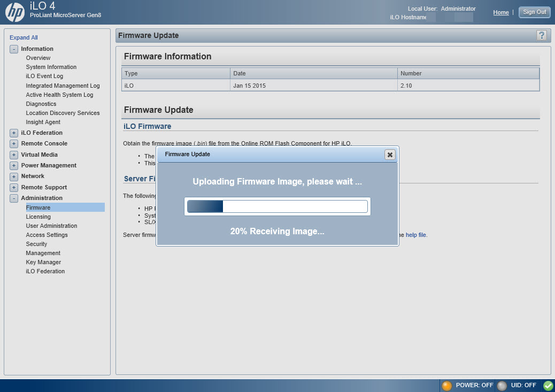The height and width of the screenshot is (392, 555).
Task: Expand the Remote Console section
Action: 14,144
